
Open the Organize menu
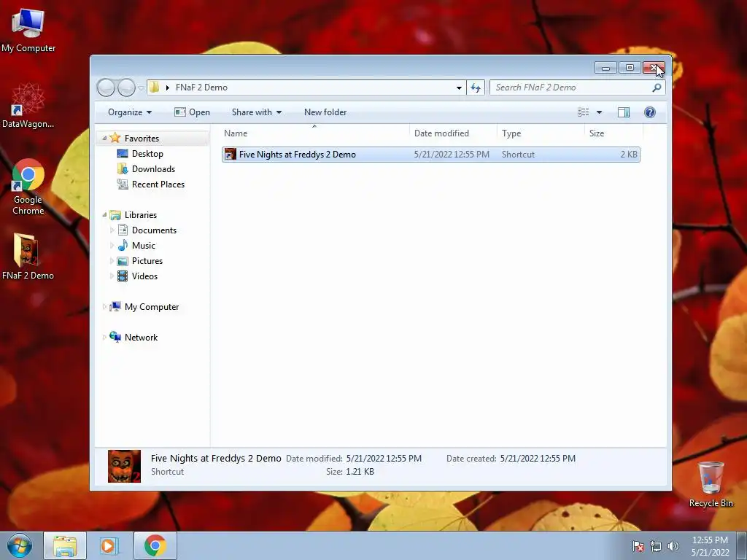click(130, 112)
